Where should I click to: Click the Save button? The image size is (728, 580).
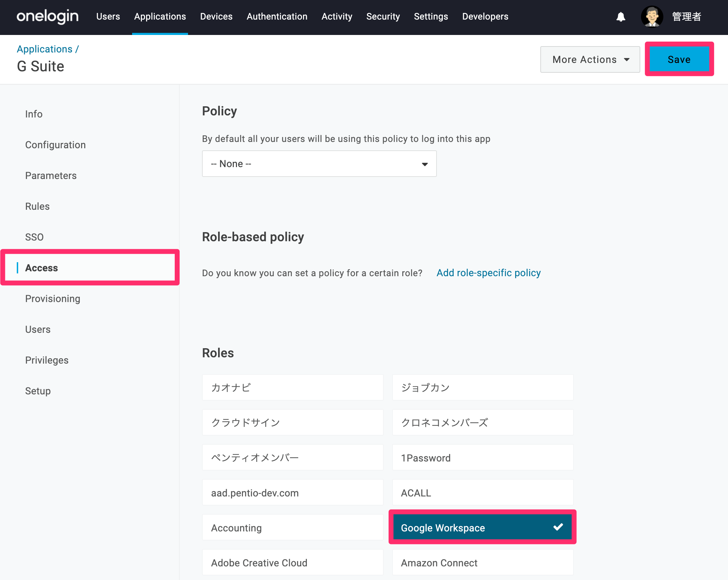coord(679,59)
